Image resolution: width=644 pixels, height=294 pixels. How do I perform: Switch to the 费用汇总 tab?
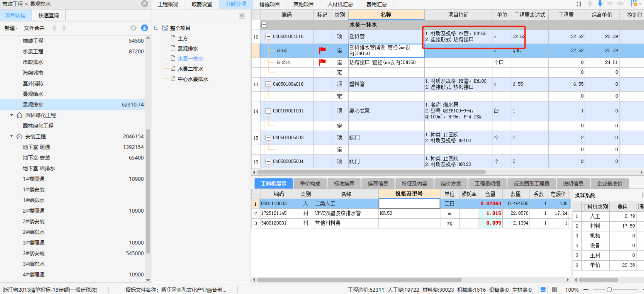[x=376, y=4]
